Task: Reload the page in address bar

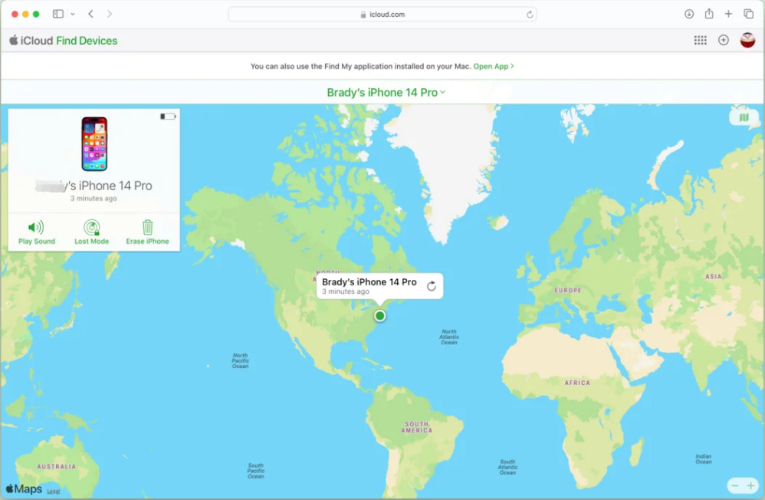Action: [529, 15]
